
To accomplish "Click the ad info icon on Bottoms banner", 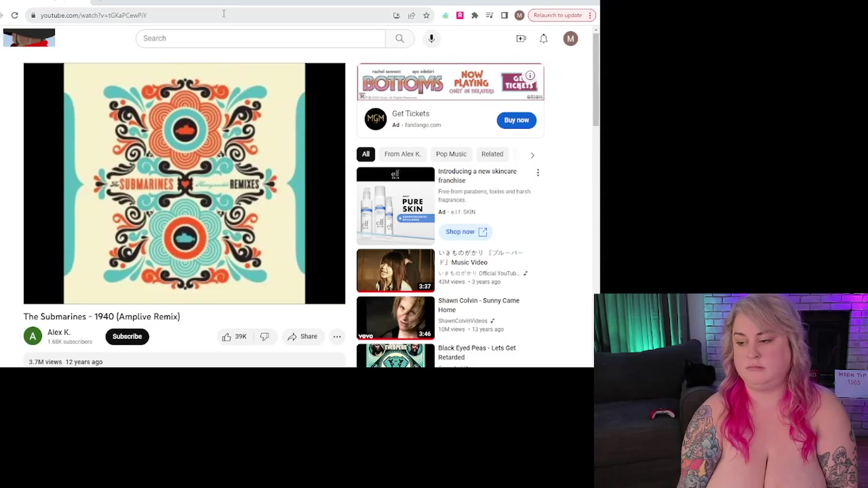I will coord(530,75).
